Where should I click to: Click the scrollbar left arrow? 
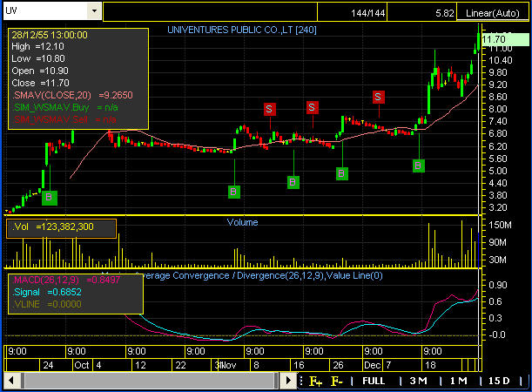click(x=10, y=380)
